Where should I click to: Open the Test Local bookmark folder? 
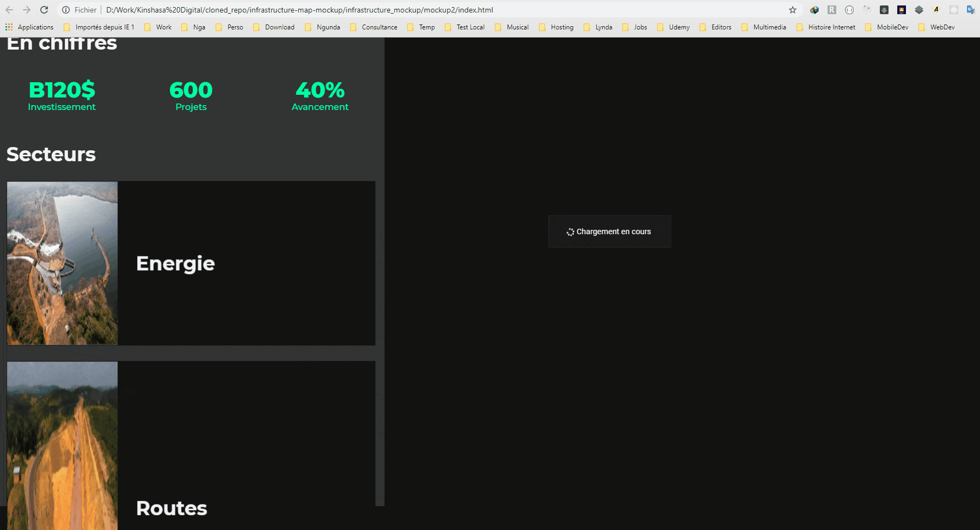pyautogui.click(x=464, y=27)
